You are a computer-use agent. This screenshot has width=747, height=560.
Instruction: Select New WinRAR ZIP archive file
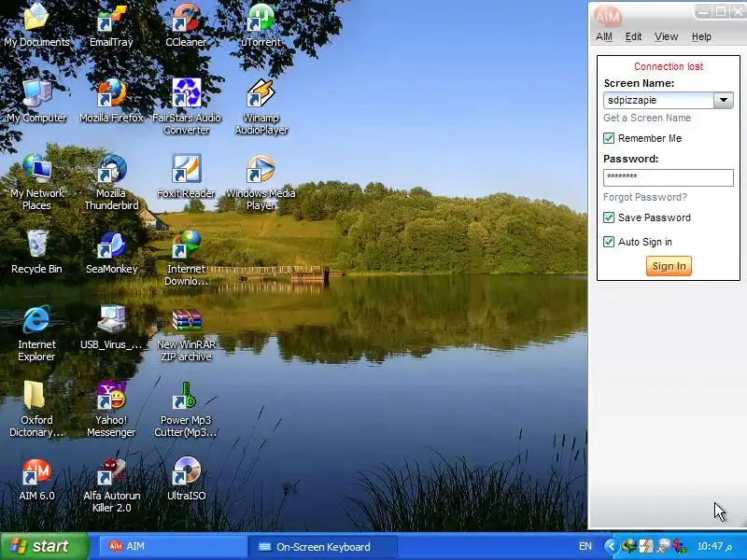[186, 333]
